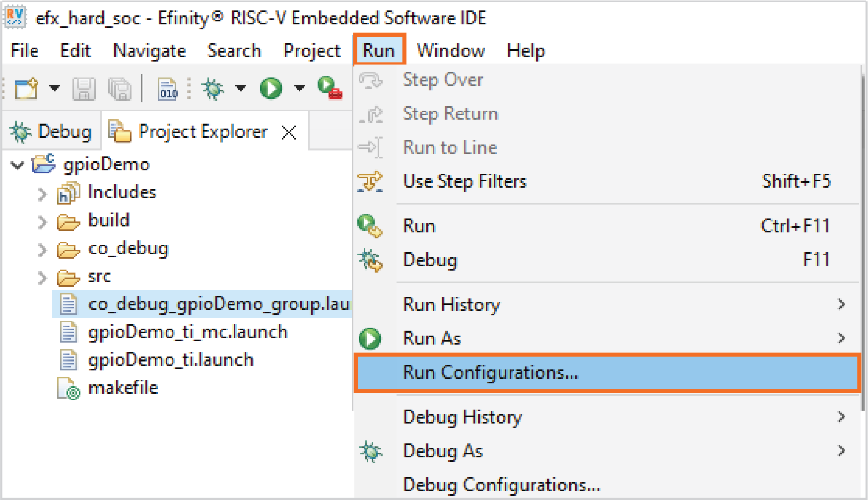Image resolution: width=868 pixels, height=500 pixels.
Task: Expand the src folder node
Action: [43, 278]
